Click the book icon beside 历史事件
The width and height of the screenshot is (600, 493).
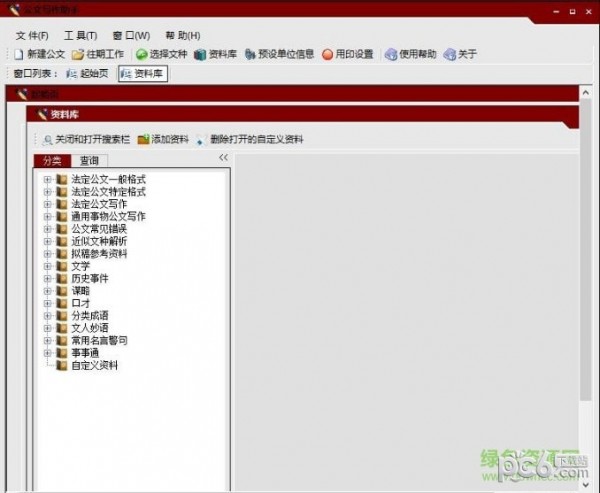62,278
